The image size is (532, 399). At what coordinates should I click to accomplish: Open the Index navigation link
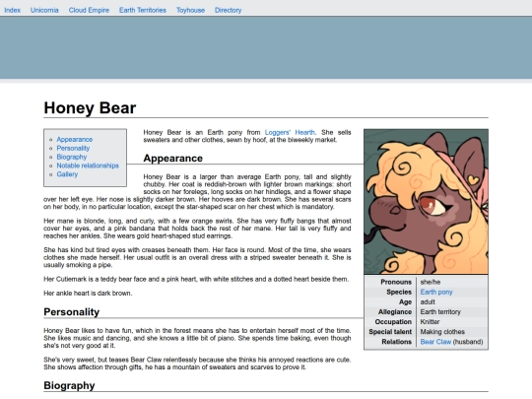click(12, 10)
